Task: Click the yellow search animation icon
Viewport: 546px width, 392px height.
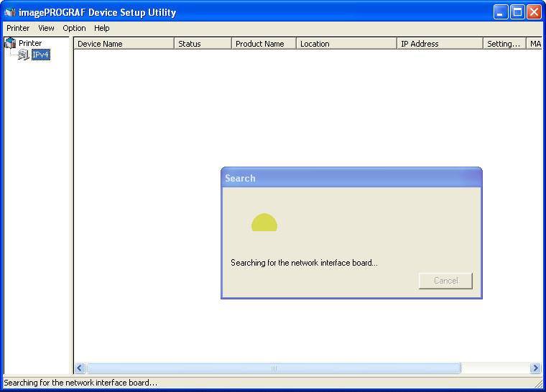Action: (x=264, y=223)
